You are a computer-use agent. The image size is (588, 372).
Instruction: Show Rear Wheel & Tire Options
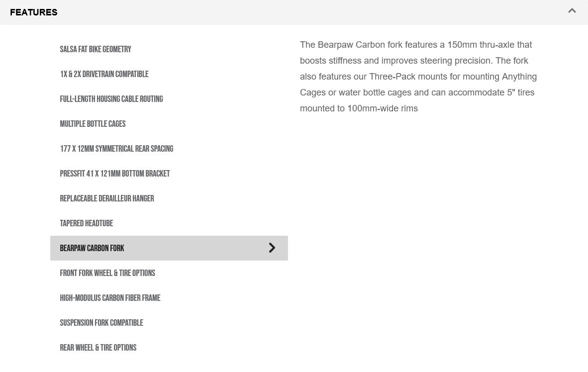tap(169, 348)
